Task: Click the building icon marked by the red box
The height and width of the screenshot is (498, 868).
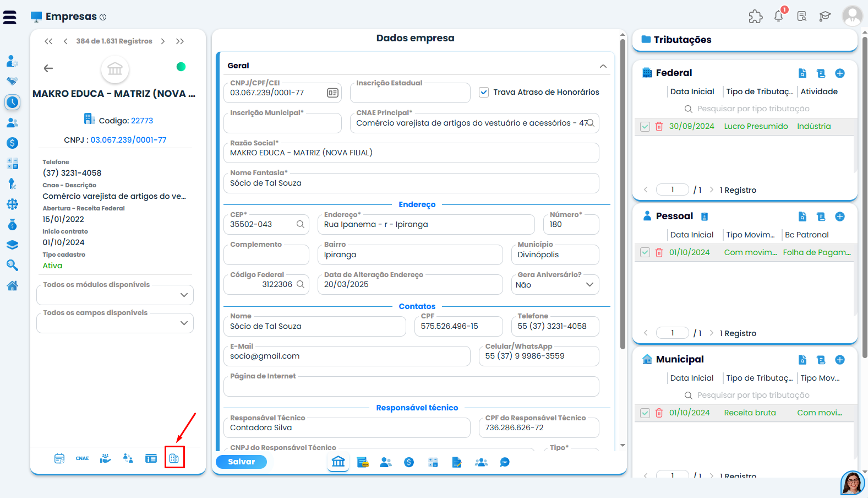Action: click(x=174, y=458)
